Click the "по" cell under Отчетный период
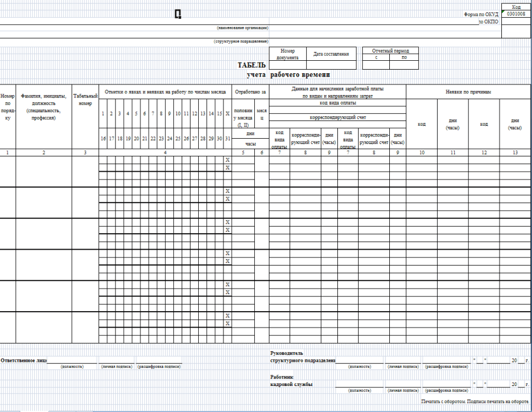Image resolution: width=532 pixels, height=412 pixels. tap(404, 57)
